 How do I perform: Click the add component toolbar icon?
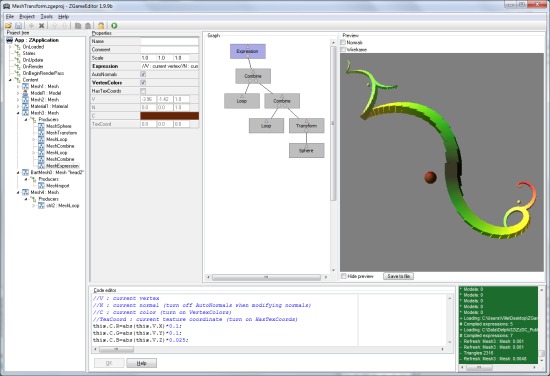coord(31,26)
